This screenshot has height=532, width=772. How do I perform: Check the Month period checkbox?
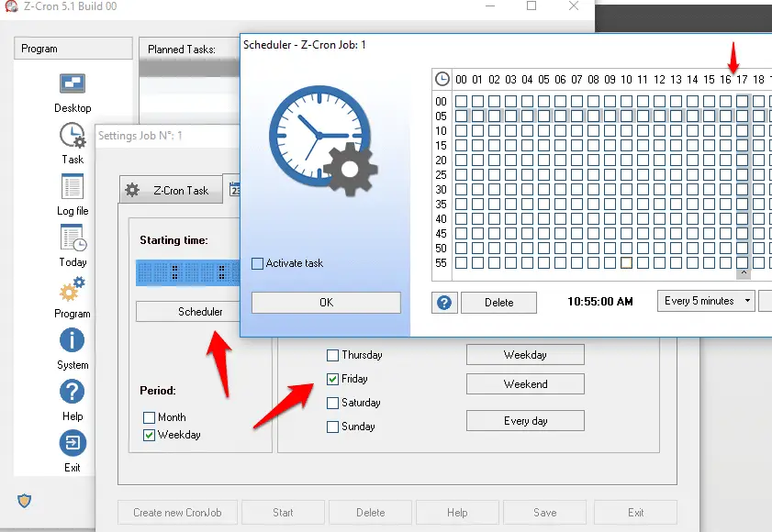[150, 418]
